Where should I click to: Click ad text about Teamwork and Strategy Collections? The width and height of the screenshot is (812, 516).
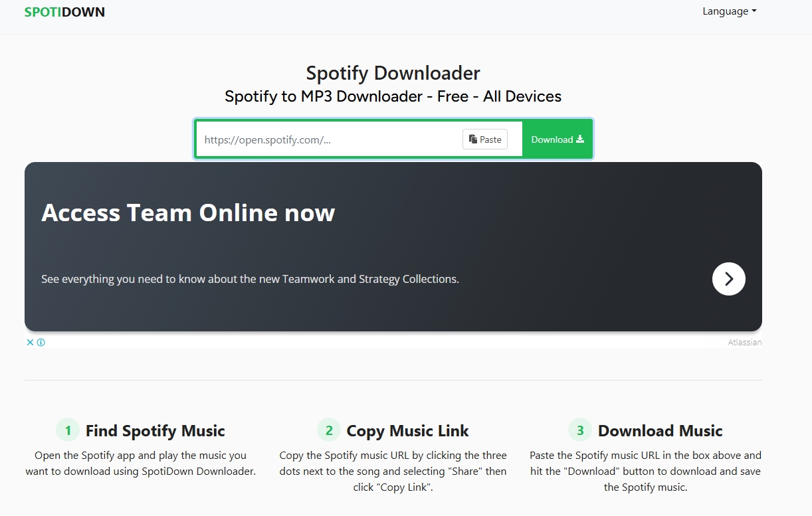(x=250, y=279)
